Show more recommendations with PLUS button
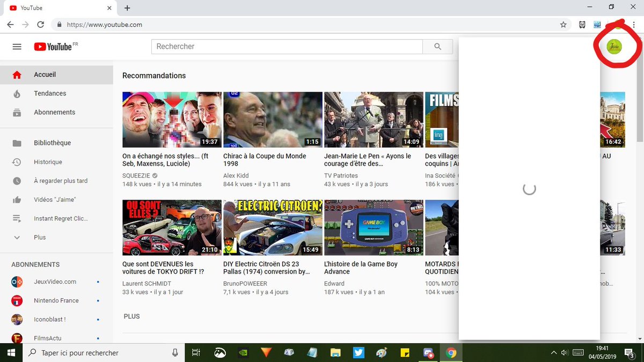 [131, 316]
